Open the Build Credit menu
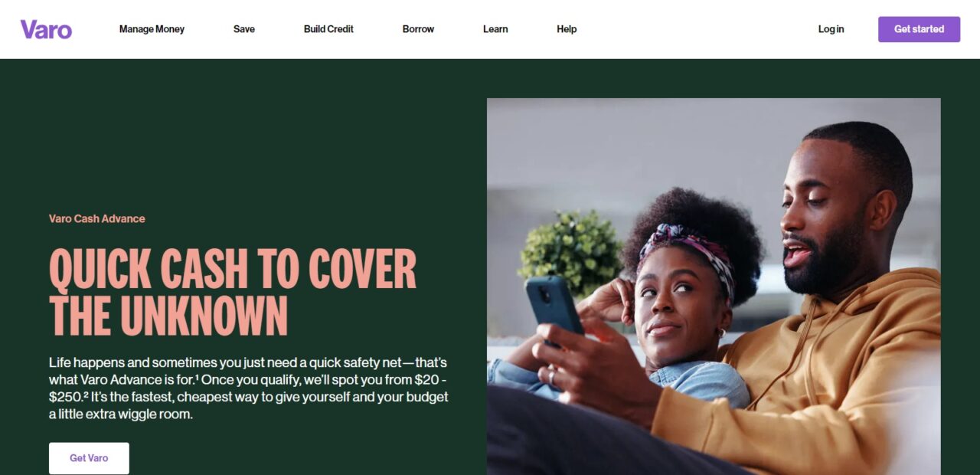Image resolution: width=980 pixels, height=475 pixels. tap(328, 29)
